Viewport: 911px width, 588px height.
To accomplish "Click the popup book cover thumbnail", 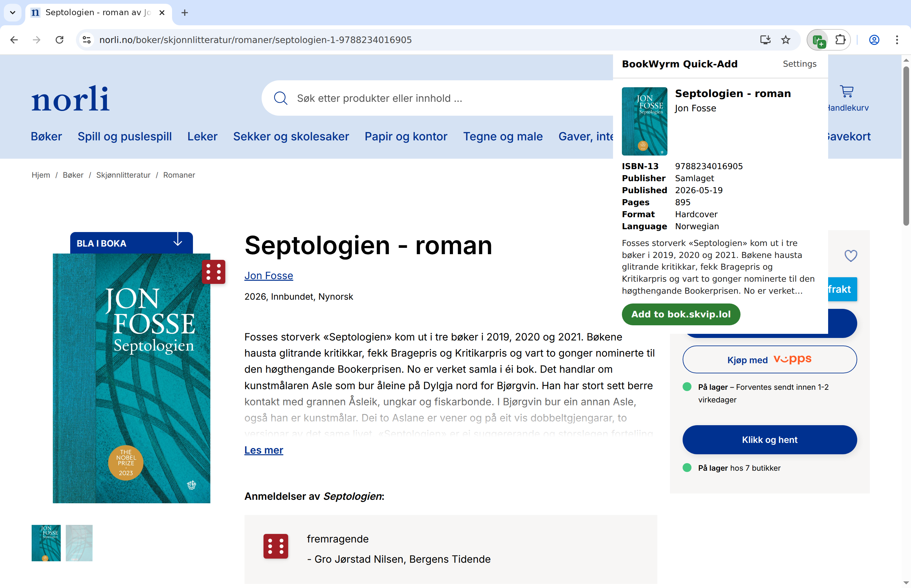I will tap(644, 121).
